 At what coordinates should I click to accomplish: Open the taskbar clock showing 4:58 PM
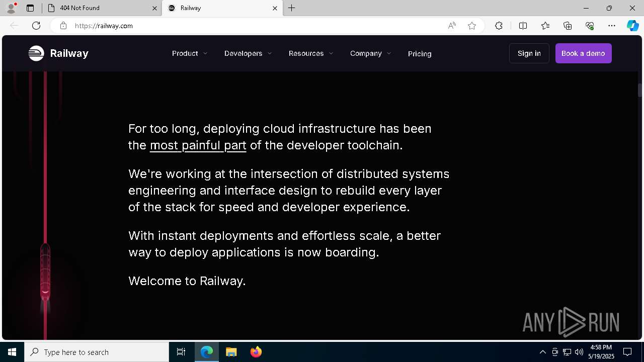[x=601, y=352]
